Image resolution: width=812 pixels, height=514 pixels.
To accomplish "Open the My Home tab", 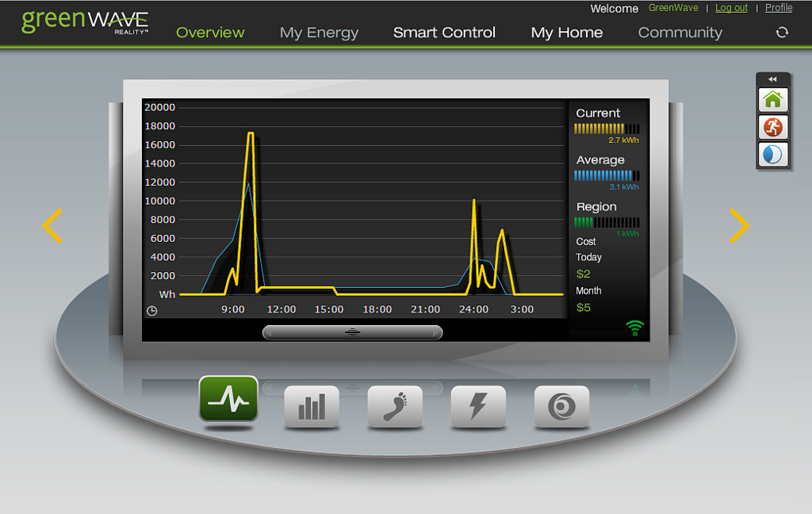I will click(x=566, y=33).
